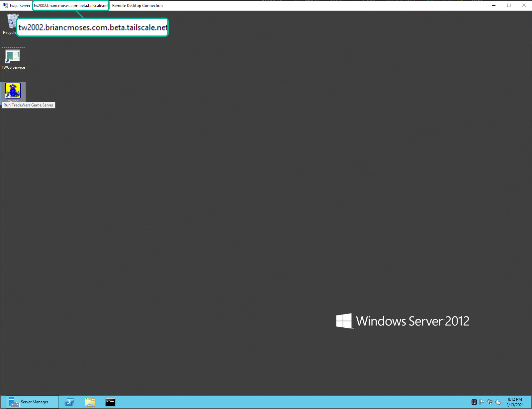The image size is (532, 409).
Task: Click the network status tray icon
Action: (490, 402)
